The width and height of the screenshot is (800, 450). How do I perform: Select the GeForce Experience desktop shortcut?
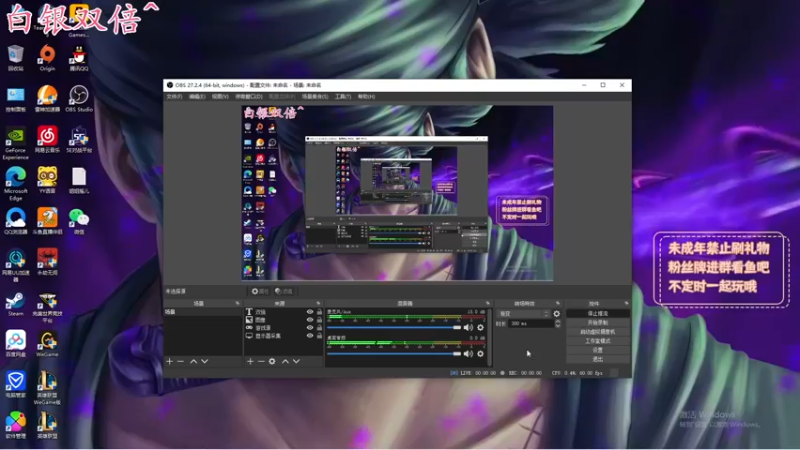[15, 143]
